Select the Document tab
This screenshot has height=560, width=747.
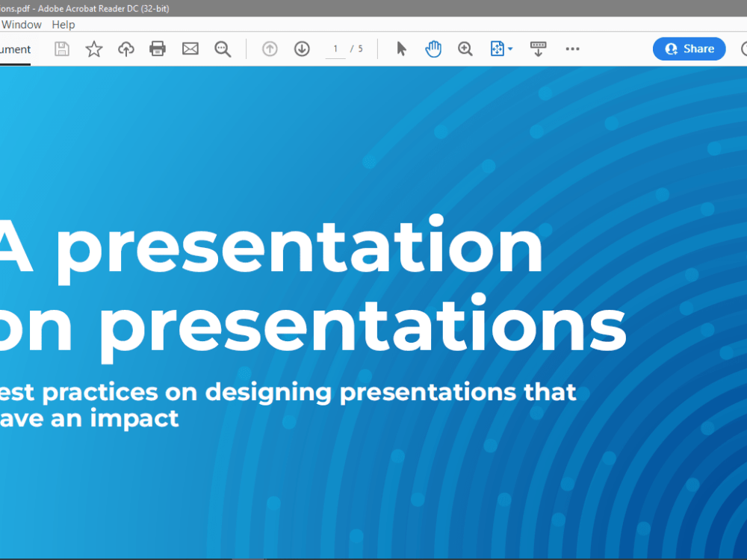(15, 49)
